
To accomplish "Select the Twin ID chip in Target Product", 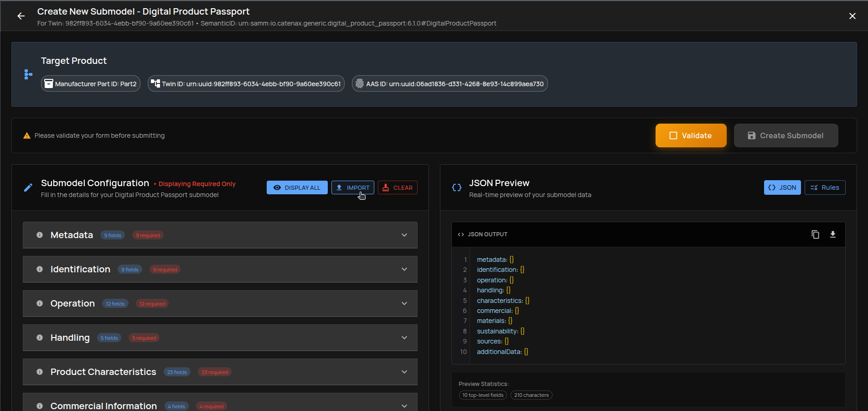I will click(246, 83).
